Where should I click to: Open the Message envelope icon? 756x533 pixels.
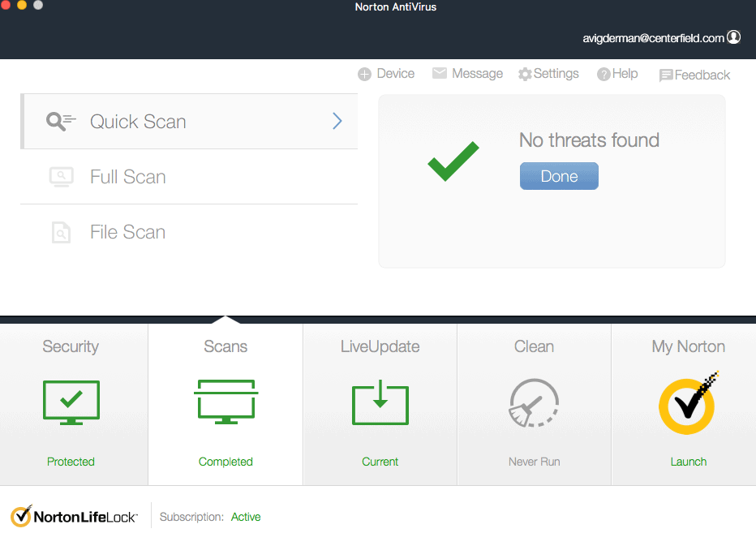coord(439,73)
